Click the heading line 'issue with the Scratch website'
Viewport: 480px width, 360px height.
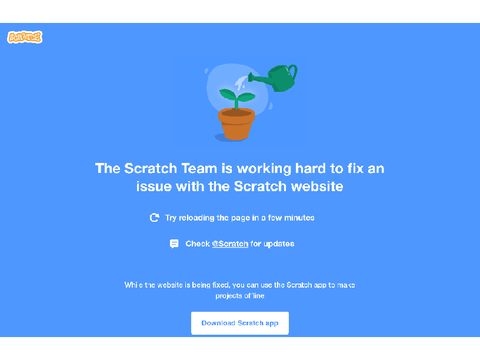pyautogui.click(x=240, y=186)
